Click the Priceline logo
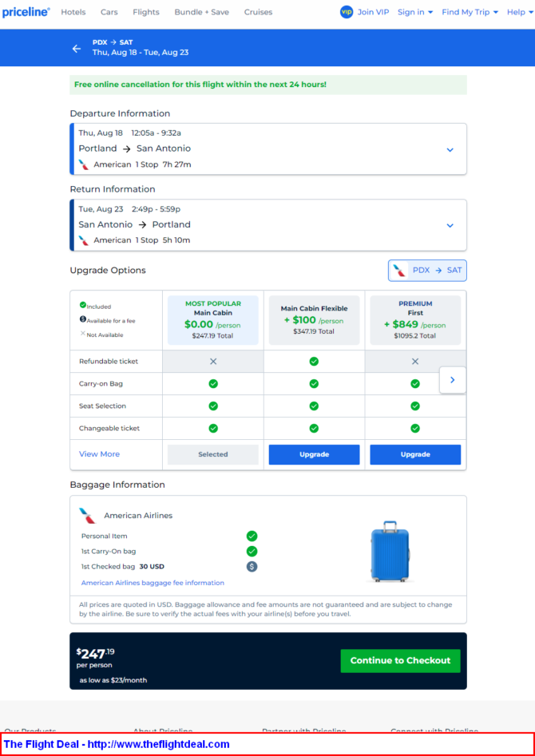 click(26, 12)
